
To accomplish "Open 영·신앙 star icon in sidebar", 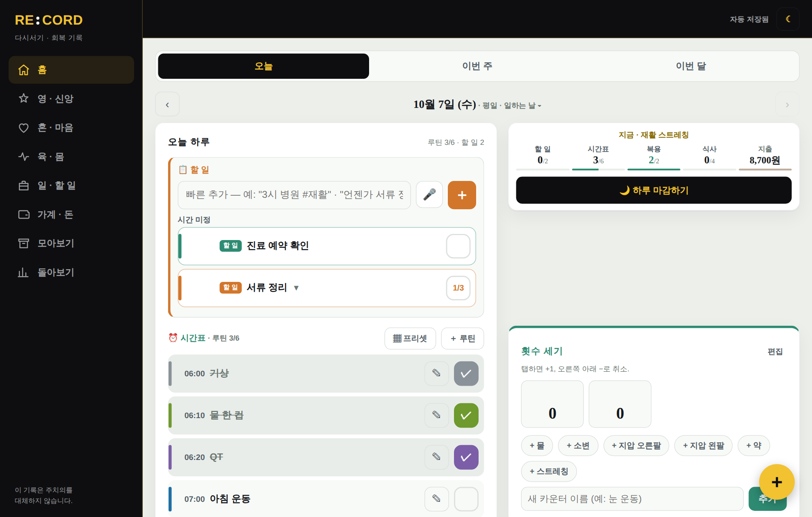I will pos(24,98).
